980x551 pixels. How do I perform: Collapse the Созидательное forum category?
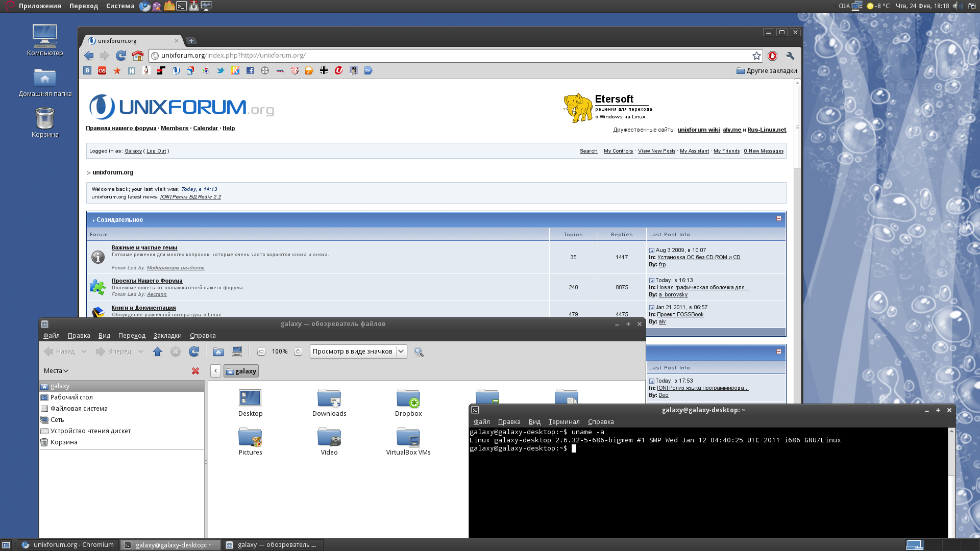779,218
